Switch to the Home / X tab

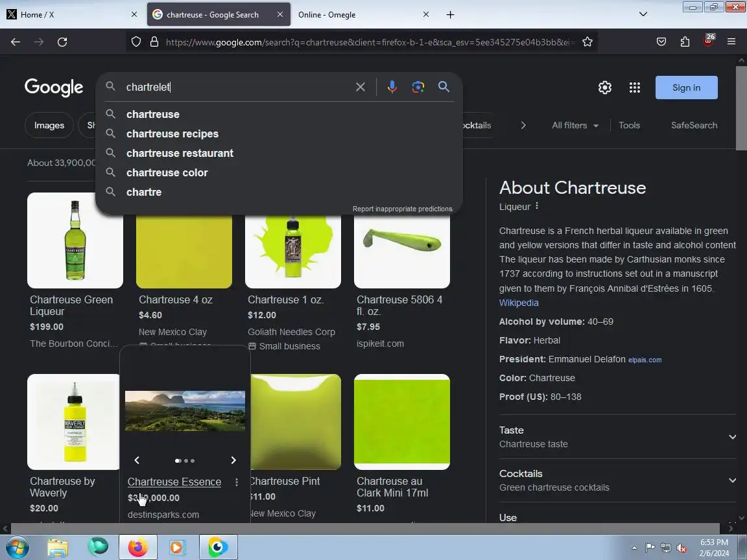[72, 15]
